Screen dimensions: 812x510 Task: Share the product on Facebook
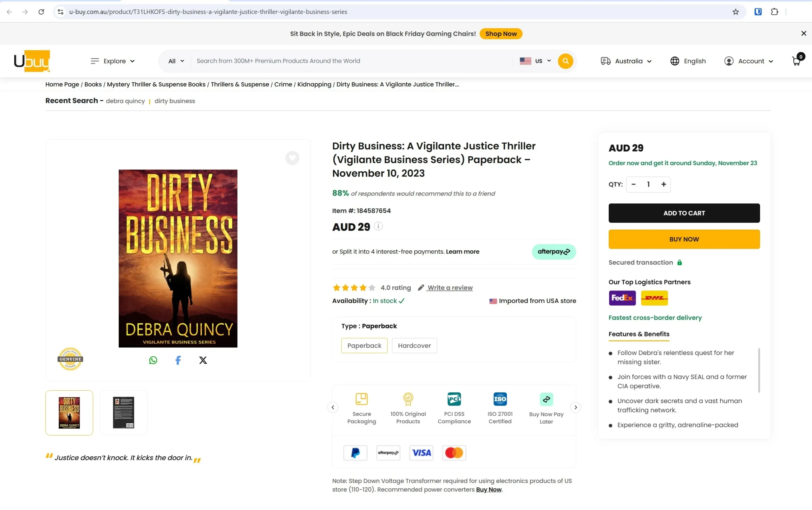178,360
